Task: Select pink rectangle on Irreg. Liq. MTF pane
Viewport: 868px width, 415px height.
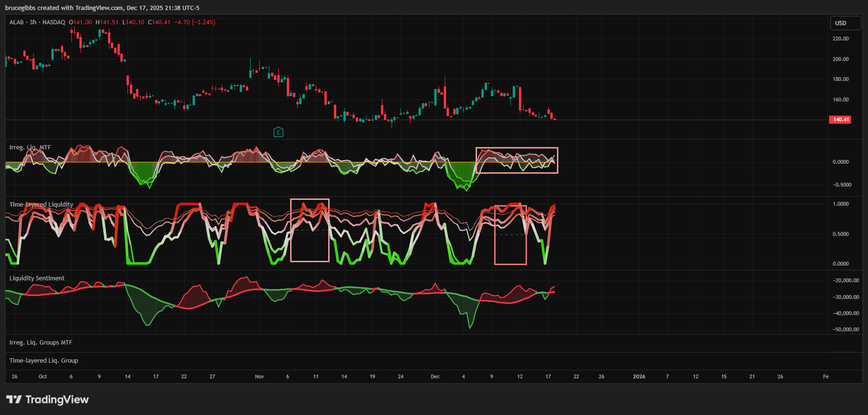Action: tap(517, 148)
